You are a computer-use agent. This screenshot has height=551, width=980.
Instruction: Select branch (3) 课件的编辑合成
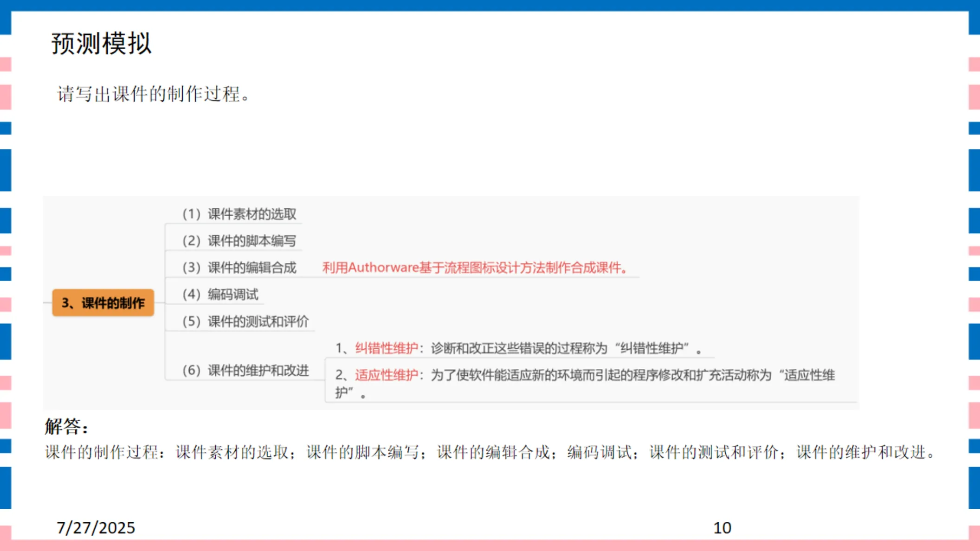click(x=239, y=268)
